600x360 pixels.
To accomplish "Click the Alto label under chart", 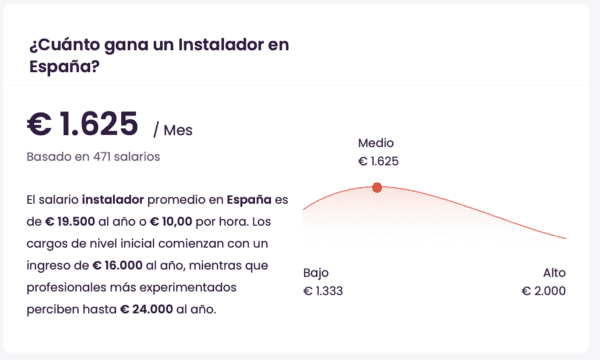I will tap(554, 273).
